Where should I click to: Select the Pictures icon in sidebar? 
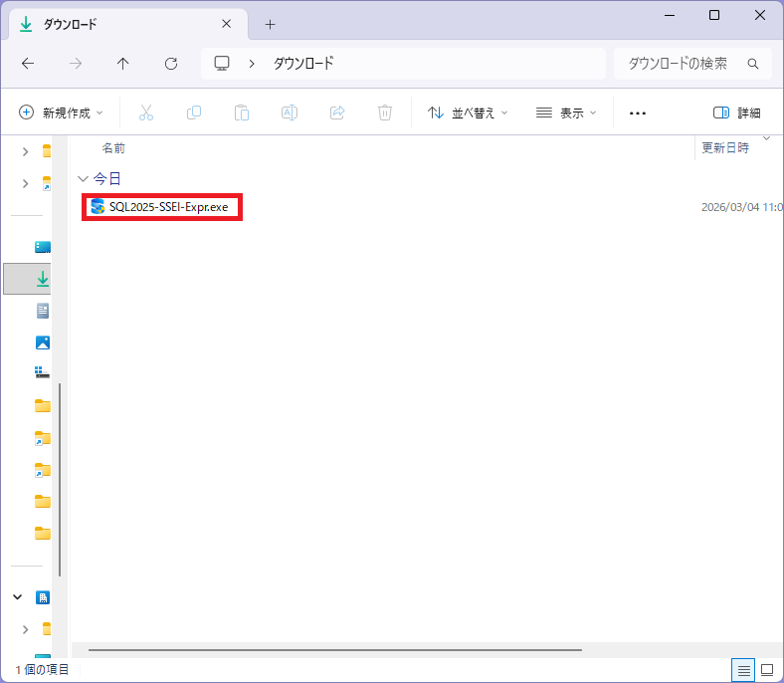pos(43,342)
